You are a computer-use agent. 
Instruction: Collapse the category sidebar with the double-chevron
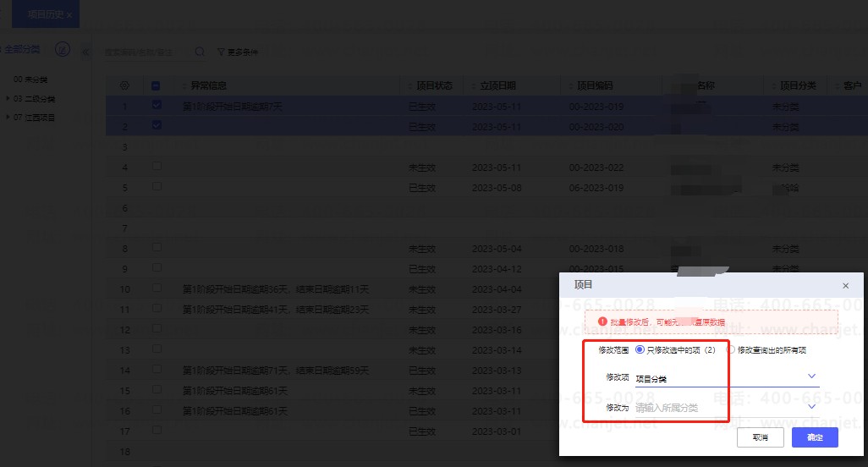[85, 52]
